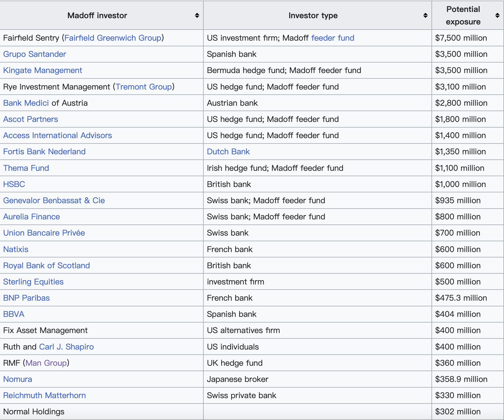
Task: Select the Spanish bank cell for Grupo Santander
Action: pos(317,54)
